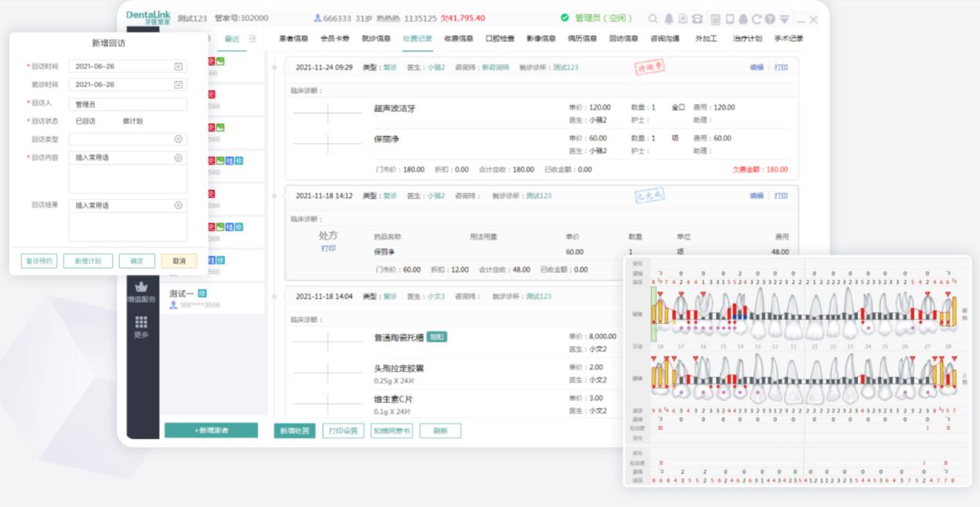Viewport: 980px width, 507px height.
Task: Click the 欠41,795.40 debt amount in header
Action: point(463,19)
